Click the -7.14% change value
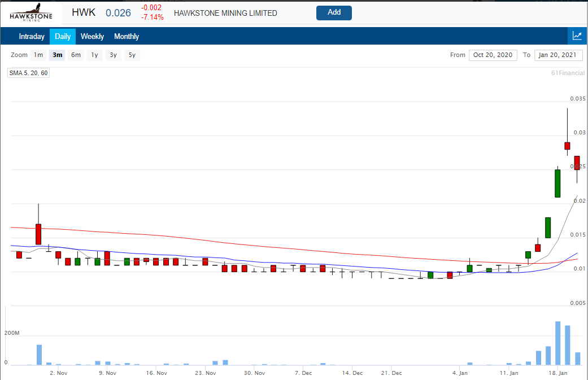The height and width of the screenshot is (380, 588). click(x=153, y=18)
